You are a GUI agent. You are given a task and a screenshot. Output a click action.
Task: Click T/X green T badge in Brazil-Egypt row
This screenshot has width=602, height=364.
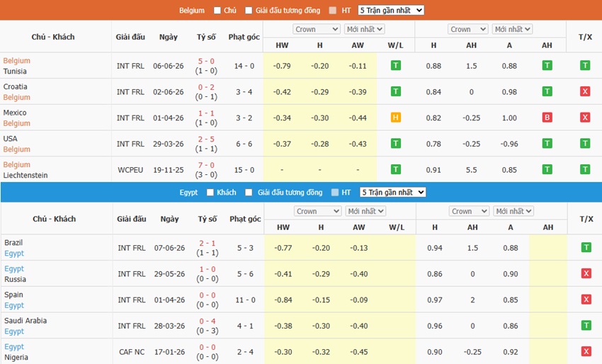click(x=586, y=247)
